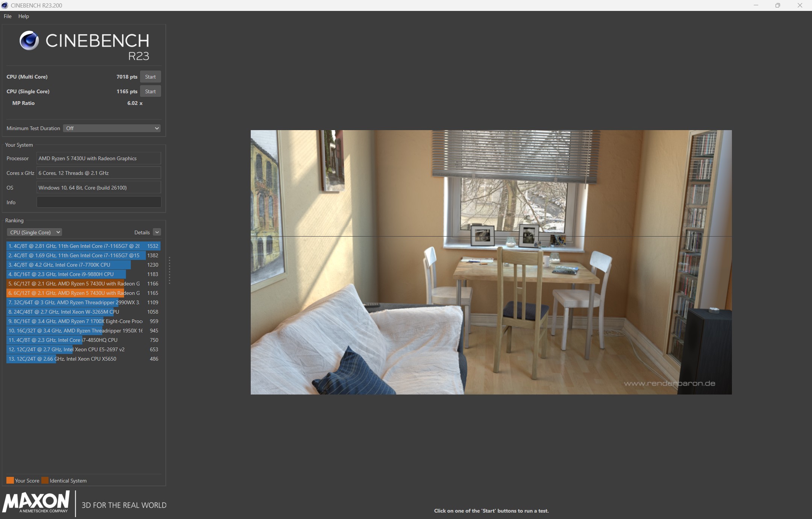This screenshot has width=812, height=519.
Task: Start the CPU Multi Core test
Action: click(x=150, y=77)
